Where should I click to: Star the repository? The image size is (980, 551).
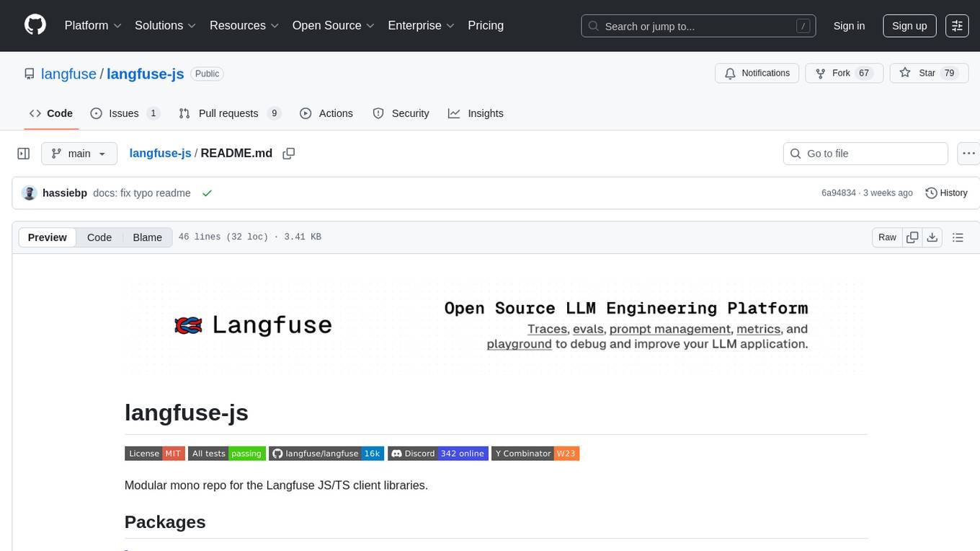point(930,74)
